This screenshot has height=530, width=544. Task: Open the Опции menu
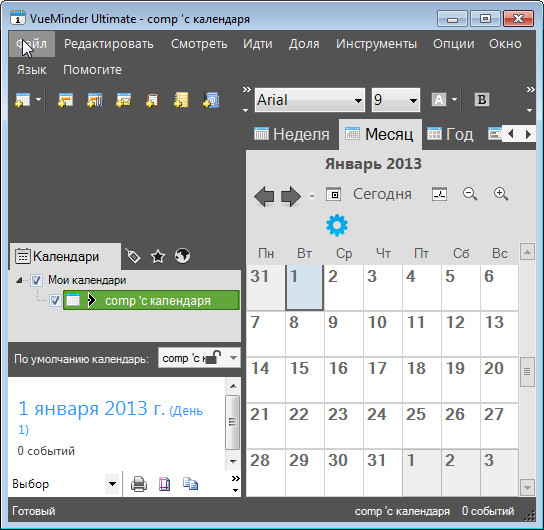point(453,44)
